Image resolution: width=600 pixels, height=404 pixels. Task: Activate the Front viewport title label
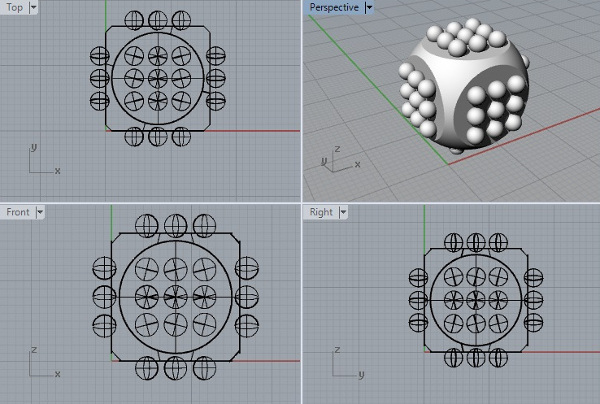click(18, 212)
